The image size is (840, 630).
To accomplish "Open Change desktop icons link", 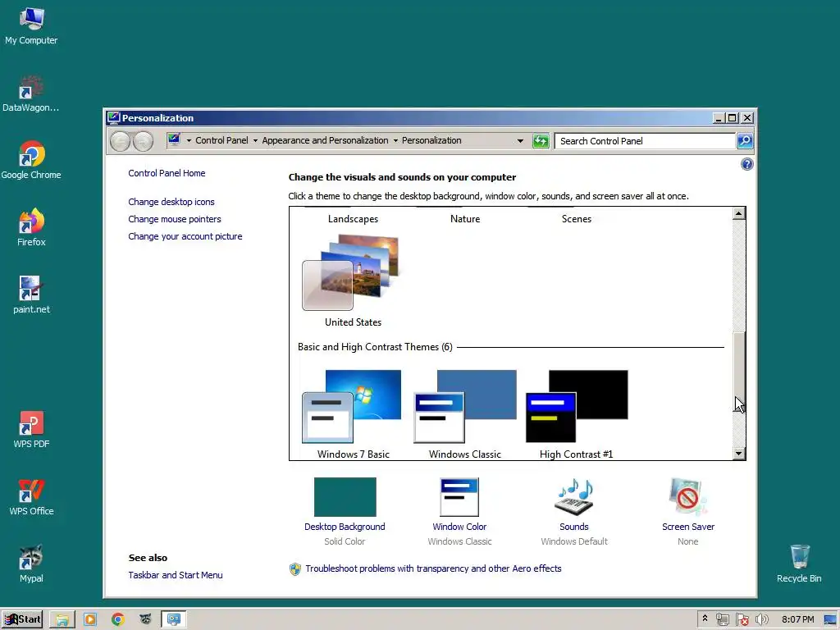I will click(x=171, y=202).
